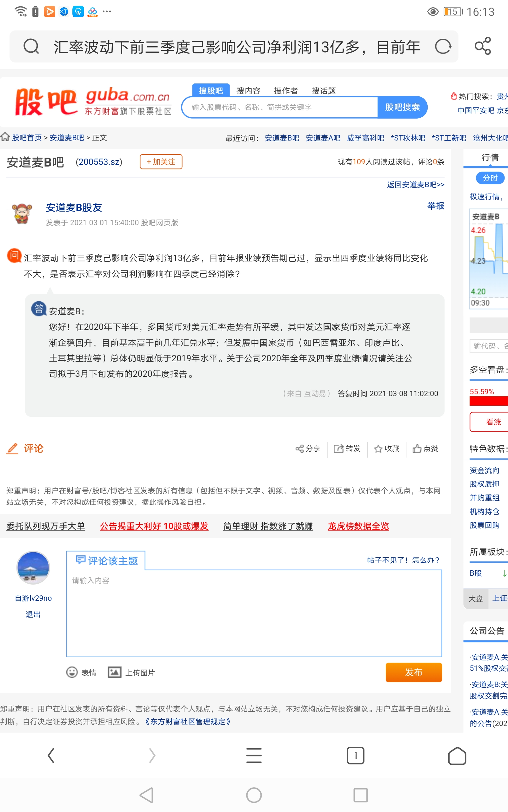Open the Guba logo homepage

(x=93, y=102)
